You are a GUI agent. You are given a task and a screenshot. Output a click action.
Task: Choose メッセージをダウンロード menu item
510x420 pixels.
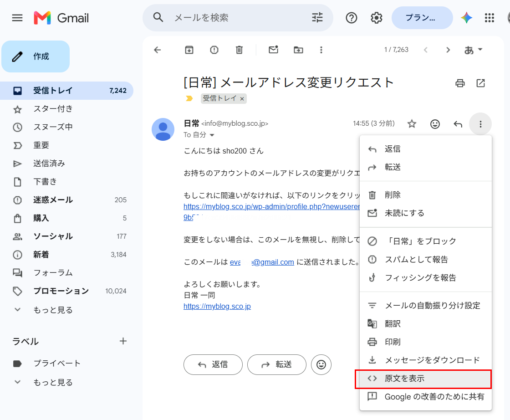425,360
